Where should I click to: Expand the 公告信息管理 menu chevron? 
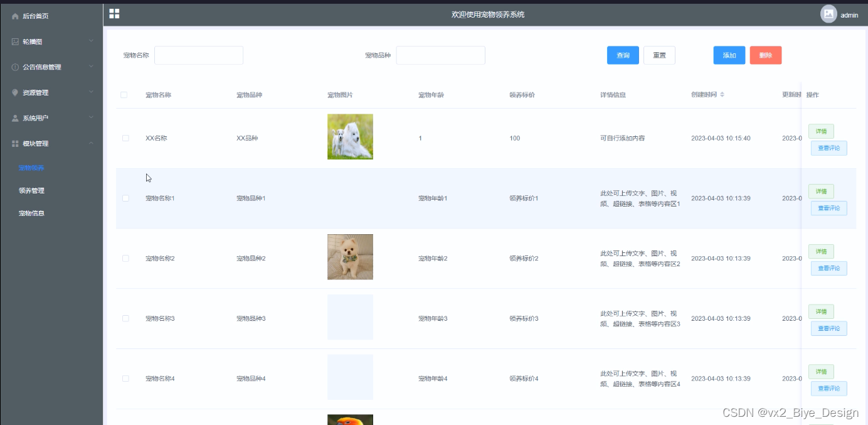pyautogui.click(x=91, y=67)
